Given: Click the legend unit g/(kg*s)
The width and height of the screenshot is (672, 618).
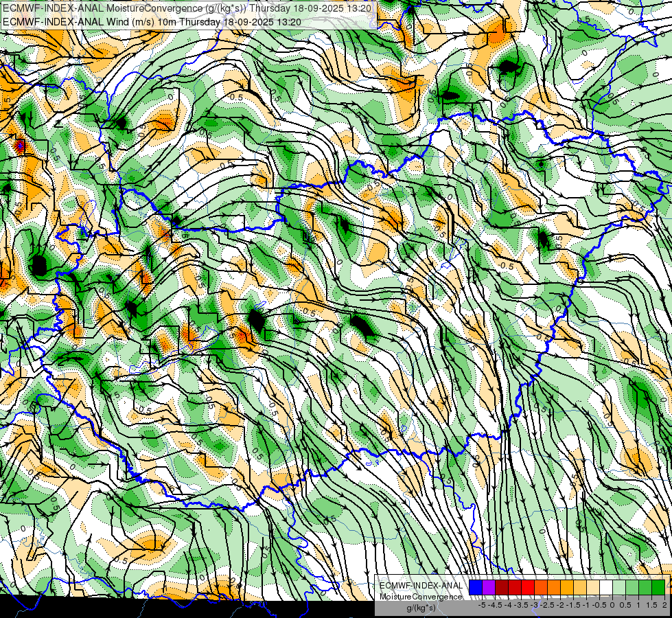Looking at the screenshot, I should tap(421, 608).
